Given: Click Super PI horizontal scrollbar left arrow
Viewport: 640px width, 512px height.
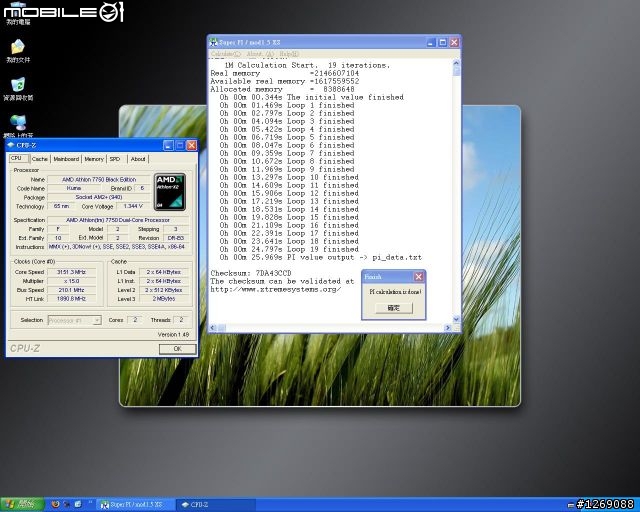Looking at the screenshot, I should 212,327.
